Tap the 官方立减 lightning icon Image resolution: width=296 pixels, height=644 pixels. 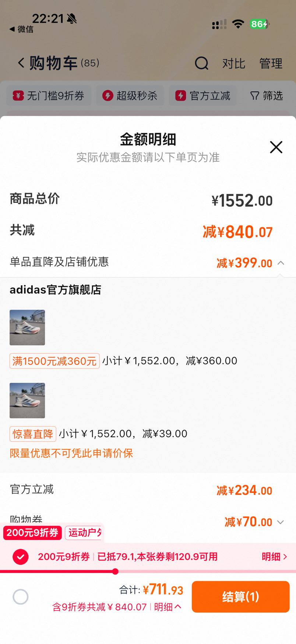180,96
